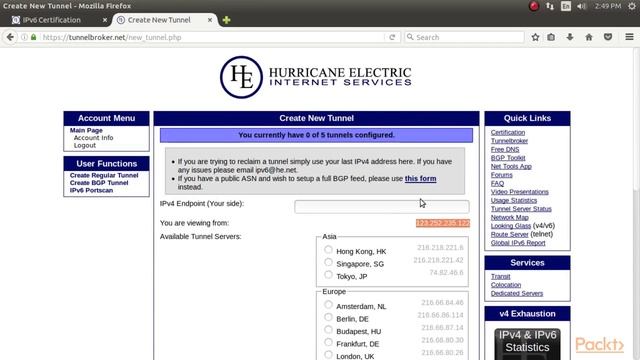The width and height of the screenshot is (640, 360).
Task: Click the magnifier icon in search box
Action: point(410,37)
